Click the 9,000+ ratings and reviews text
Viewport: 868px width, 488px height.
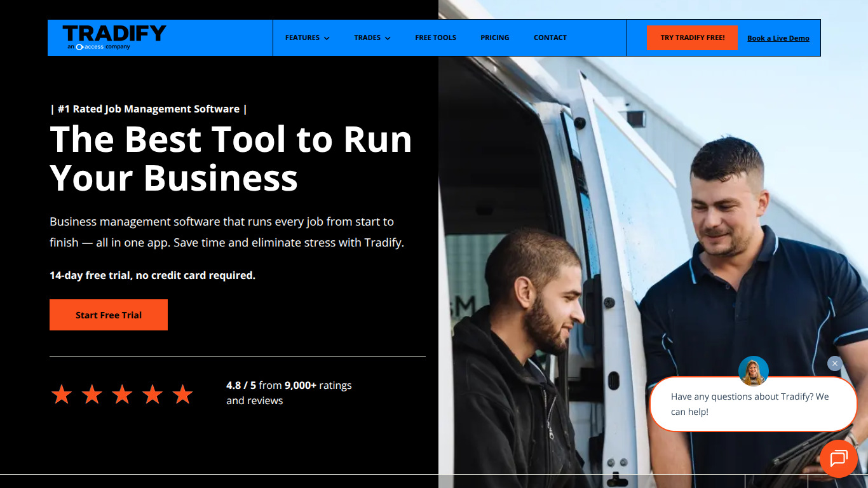click(x=289, y=393)
